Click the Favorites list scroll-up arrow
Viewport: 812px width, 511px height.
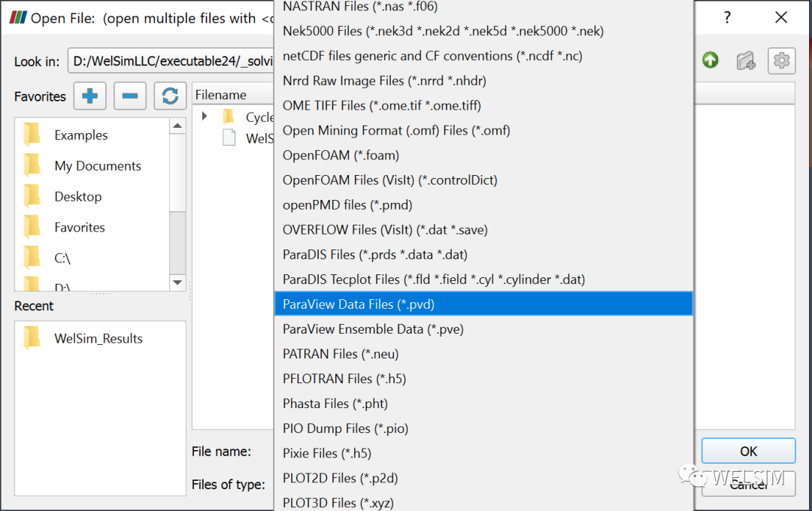pos(177,125)
